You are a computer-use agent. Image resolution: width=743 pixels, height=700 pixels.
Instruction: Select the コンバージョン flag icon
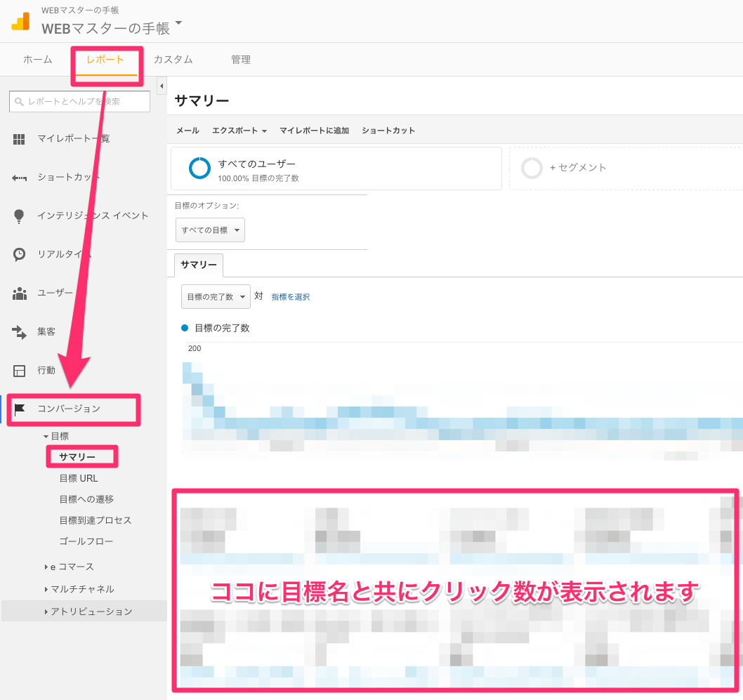[19, 409]
